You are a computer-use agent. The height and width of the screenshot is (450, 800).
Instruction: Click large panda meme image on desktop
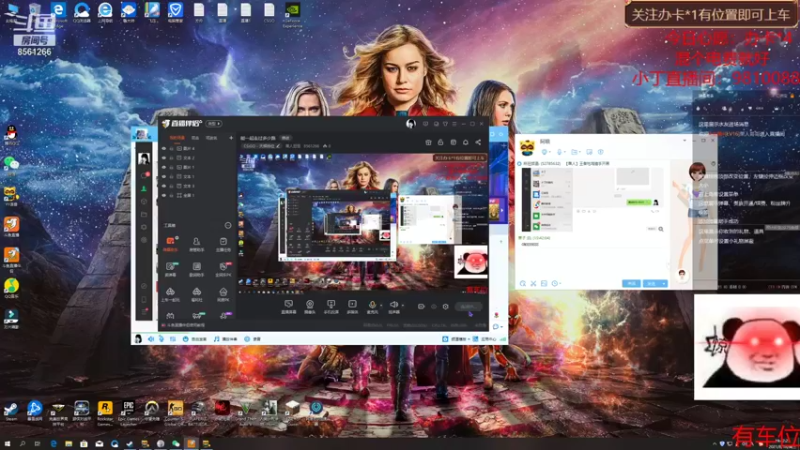[747, 347]
